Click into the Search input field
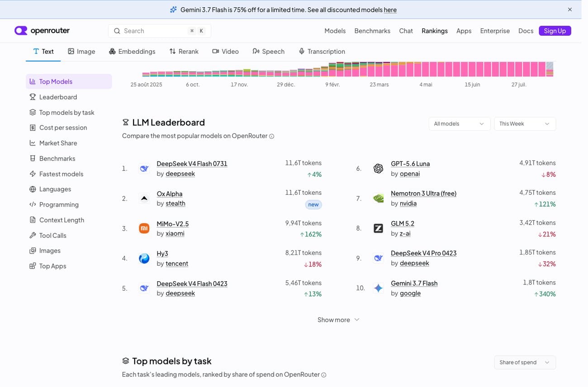This screenshot has height=387, width=588. point(160,31)
